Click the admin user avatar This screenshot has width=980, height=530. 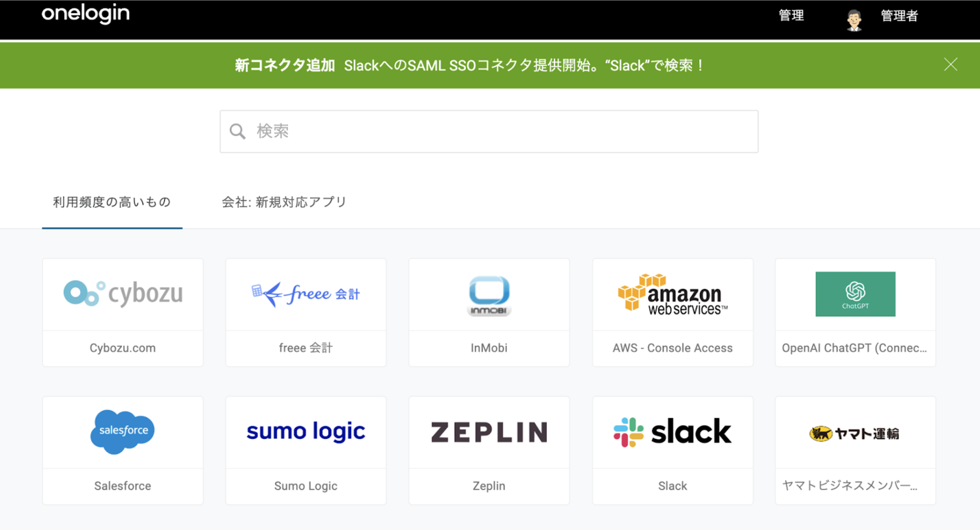[x=854, y=20]
